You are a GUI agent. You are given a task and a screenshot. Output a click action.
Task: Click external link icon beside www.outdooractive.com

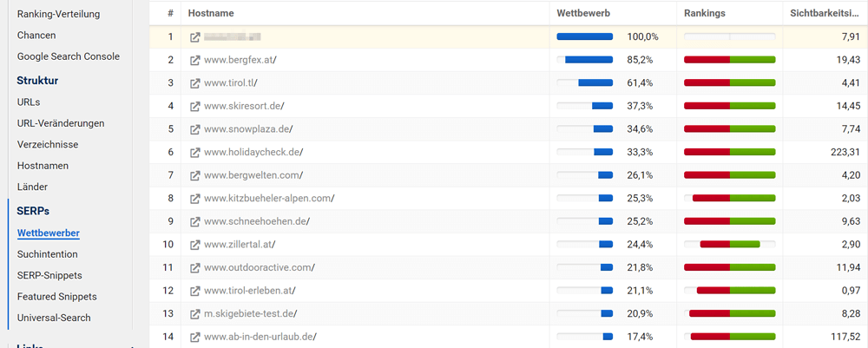point(194,267)
